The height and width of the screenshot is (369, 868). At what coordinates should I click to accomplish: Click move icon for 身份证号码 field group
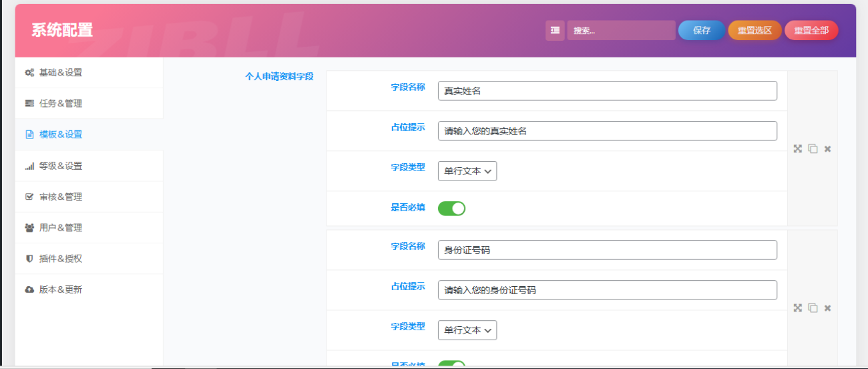click(x=797, y=308)
